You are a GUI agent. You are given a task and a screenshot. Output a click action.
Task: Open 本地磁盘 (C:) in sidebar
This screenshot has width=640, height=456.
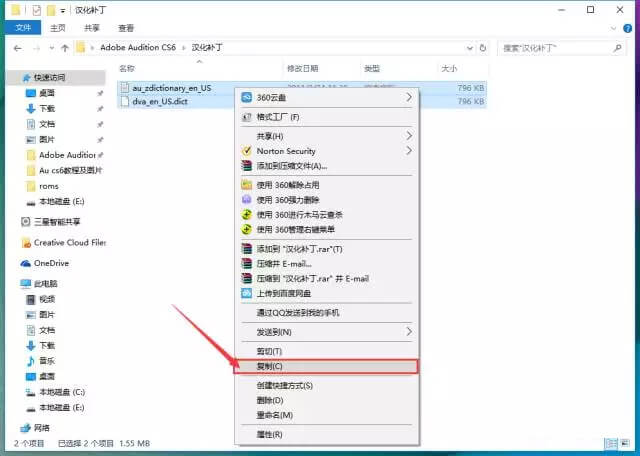click(62, 392)
